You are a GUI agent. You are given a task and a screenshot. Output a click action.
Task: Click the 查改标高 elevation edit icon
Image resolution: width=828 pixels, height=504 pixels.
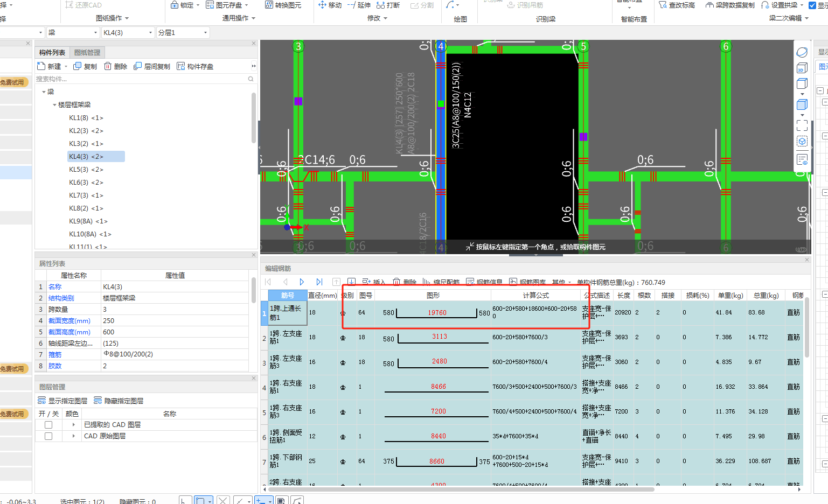click(663, 5)
